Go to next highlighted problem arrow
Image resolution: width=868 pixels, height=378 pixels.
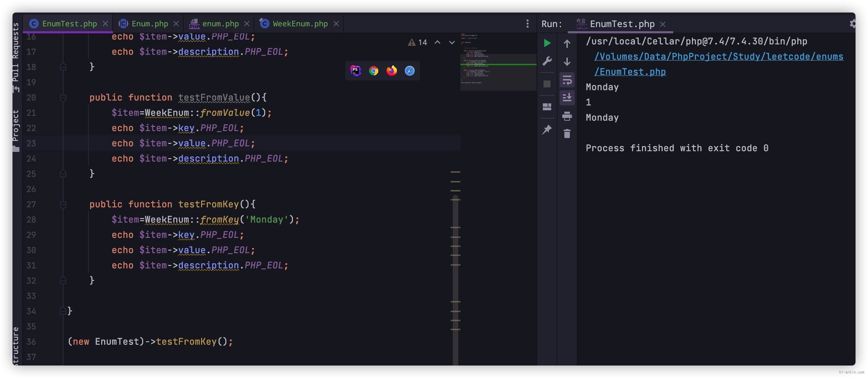452,42
